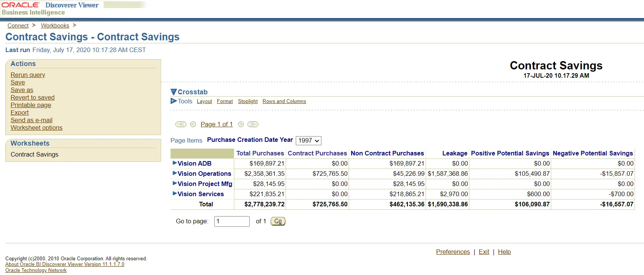Click Send as e-mail link
This screenshot has width=644, height=275.
coord(32,120)
